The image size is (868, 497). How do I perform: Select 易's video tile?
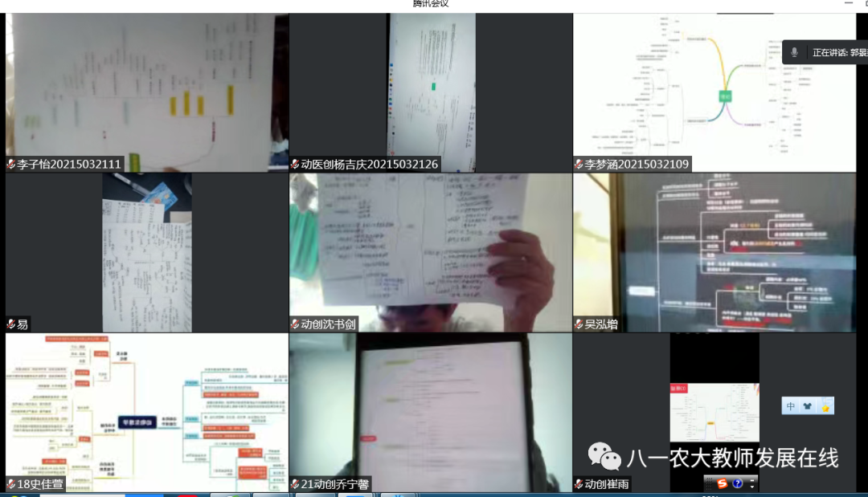pos(146,252)
